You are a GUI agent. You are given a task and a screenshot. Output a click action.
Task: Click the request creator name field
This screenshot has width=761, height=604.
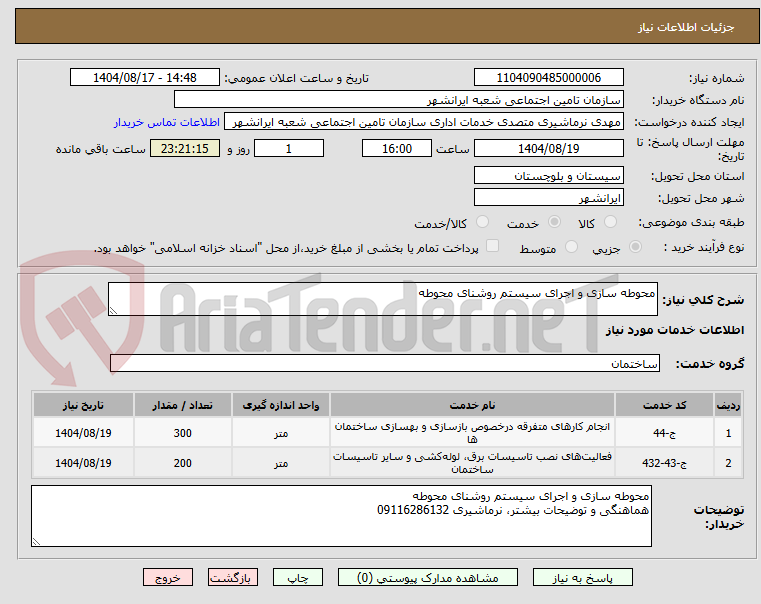pyautogui.click(x=424, y=122)
